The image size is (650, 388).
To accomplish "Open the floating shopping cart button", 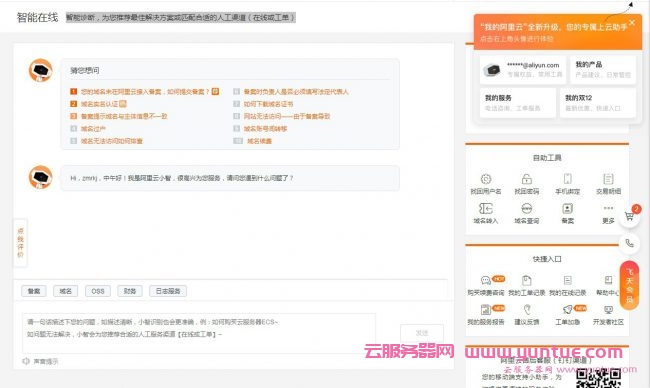I will point(629,216).
